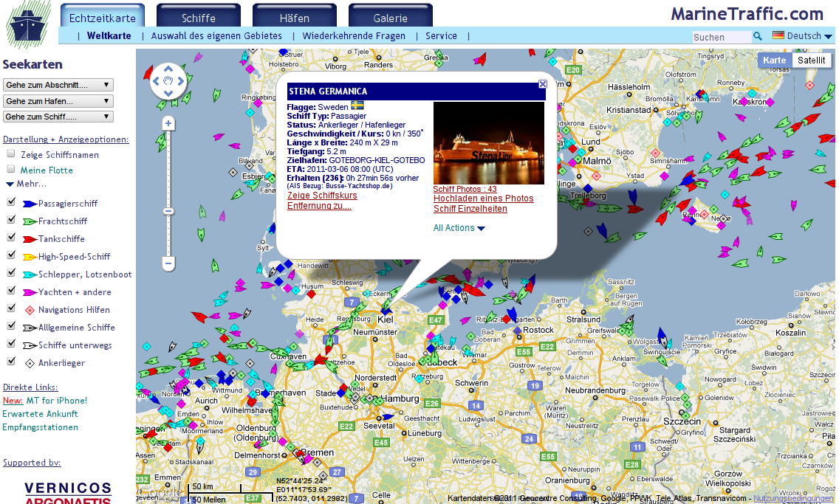Open 'Wiederkehrende Fragen' menu item
Viewport: 839px width, 504px height.
(x=354, y=36)
